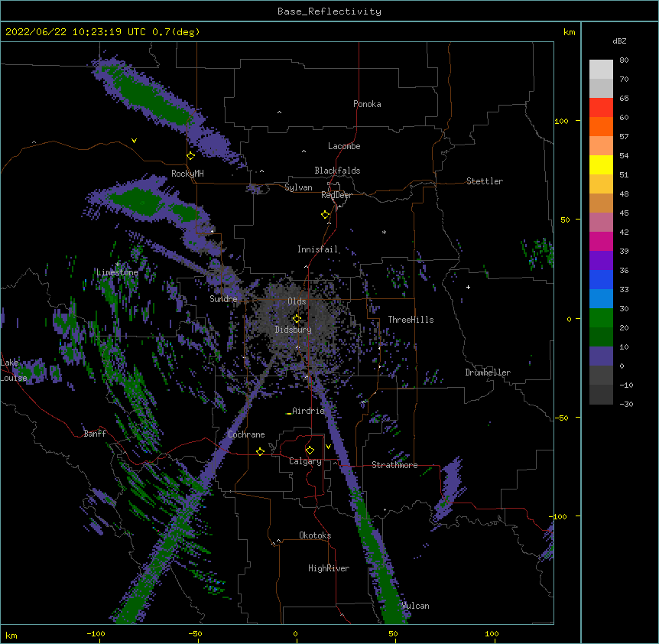Screen dimensions: 659x644
Task: Click the RockyMH label
Action: coord(187,174)
